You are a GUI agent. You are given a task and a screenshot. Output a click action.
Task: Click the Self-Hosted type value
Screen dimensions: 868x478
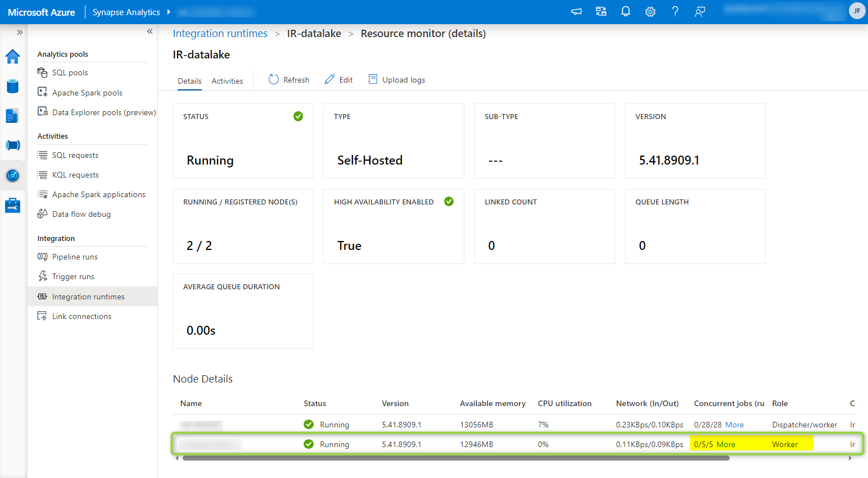coord(370,160)
